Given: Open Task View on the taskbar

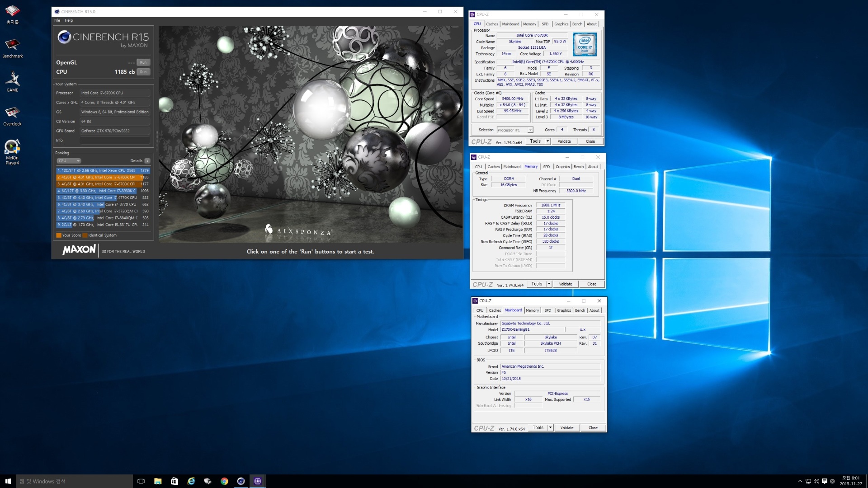Looking at the screenshot, I should tap(141, 481).
